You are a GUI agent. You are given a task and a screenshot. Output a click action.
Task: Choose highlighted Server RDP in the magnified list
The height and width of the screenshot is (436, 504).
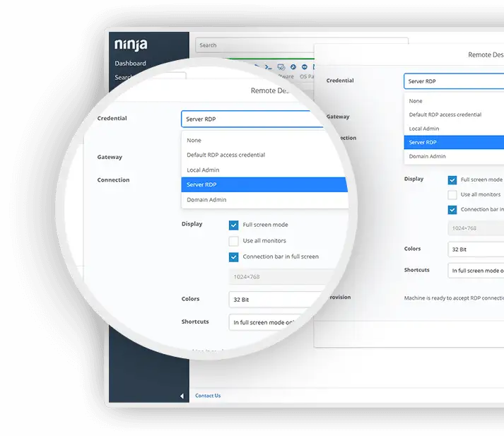pos(264,184)
